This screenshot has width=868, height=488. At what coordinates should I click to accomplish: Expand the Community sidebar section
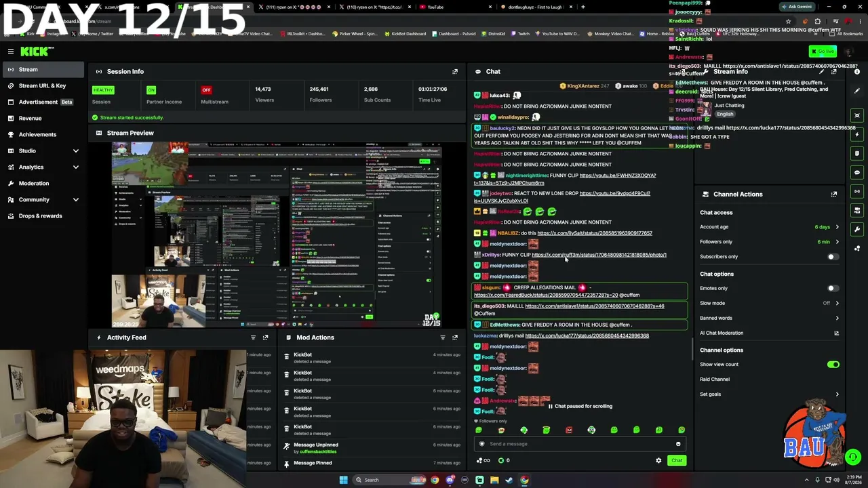click(x=75, y=199)
